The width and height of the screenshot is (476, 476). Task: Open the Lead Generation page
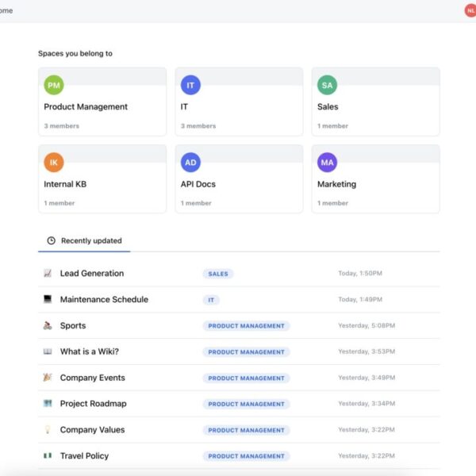91,274
